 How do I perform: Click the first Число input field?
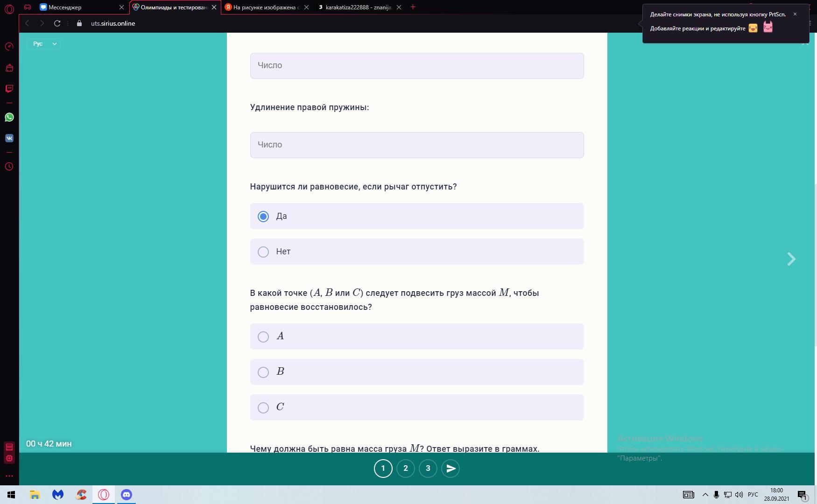[417, 66]
